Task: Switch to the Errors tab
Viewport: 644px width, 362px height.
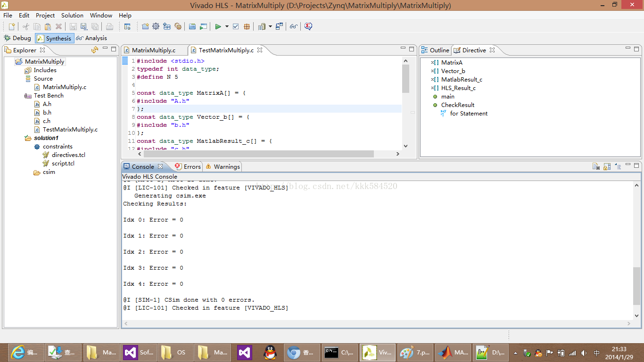Action: (x=188, y=166)
